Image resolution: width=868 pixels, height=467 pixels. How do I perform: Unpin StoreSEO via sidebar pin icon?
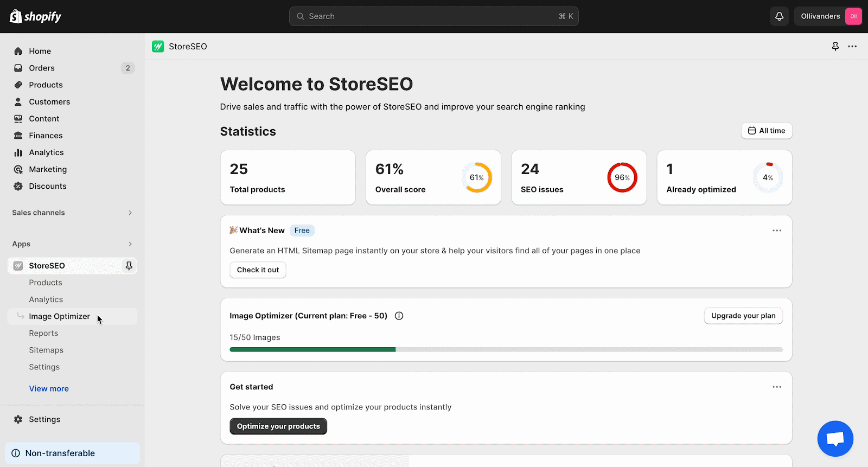point(129,266)
